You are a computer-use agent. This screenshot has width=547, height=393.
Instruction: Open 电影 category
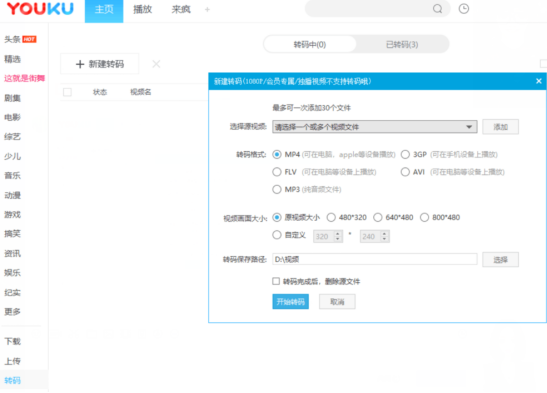click(x=13, y=117)
